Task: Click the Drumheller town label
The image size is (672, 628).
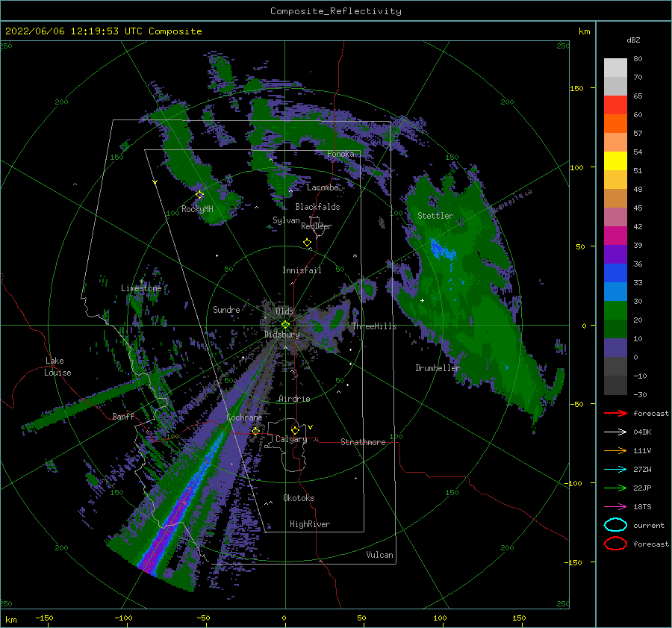Action: coord(437,368)
